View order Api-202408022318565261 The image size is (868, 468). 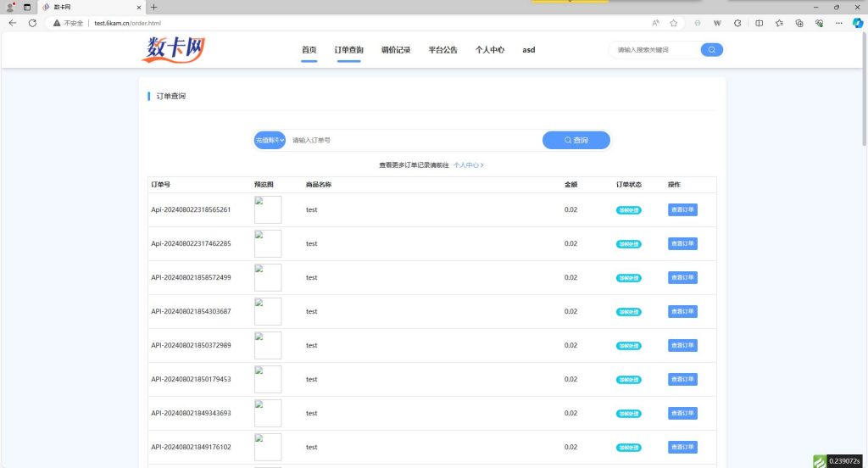(x=682, y=210)
